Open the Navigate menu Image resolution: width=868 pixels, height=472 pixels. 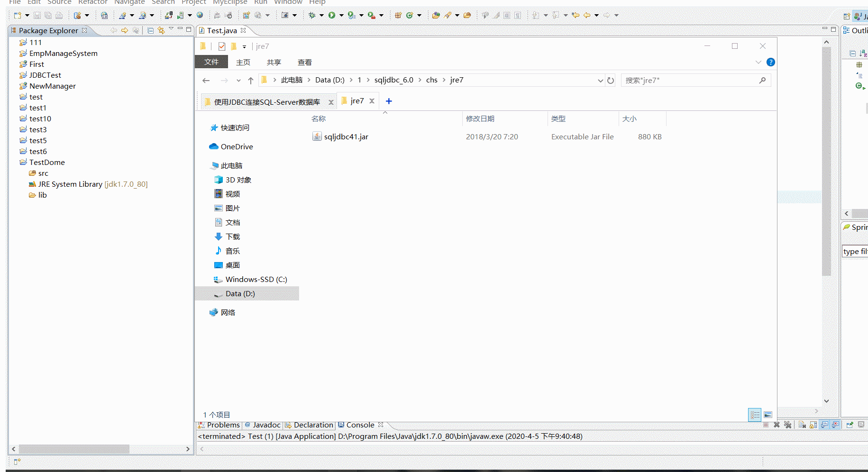click(129, 3)
